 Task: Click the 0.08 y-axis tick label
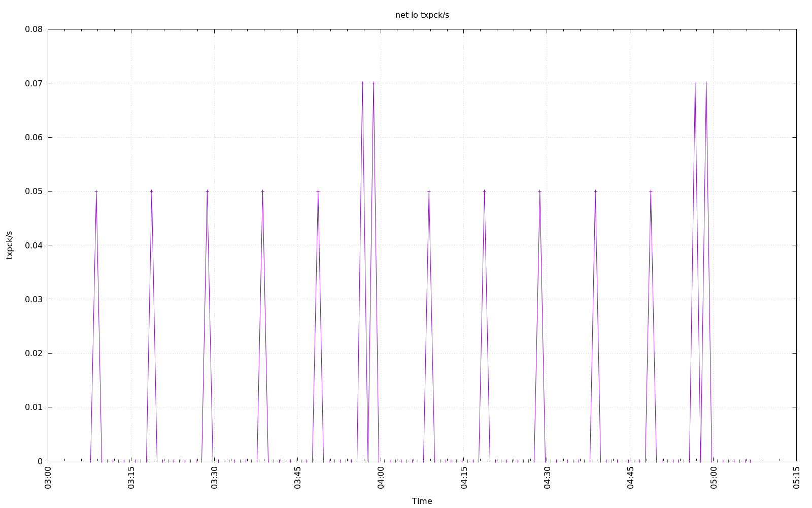click(33, 29)
